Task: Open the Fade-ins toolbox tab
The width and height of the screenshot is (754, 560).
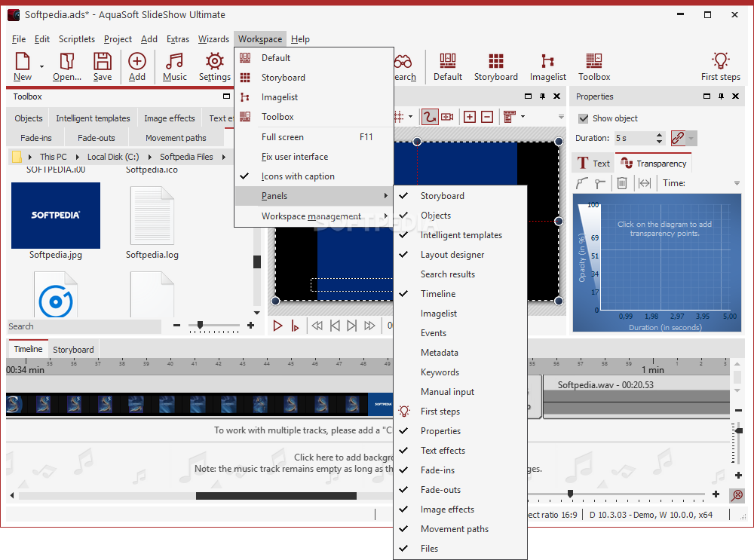Action: [x=36, y=138]
